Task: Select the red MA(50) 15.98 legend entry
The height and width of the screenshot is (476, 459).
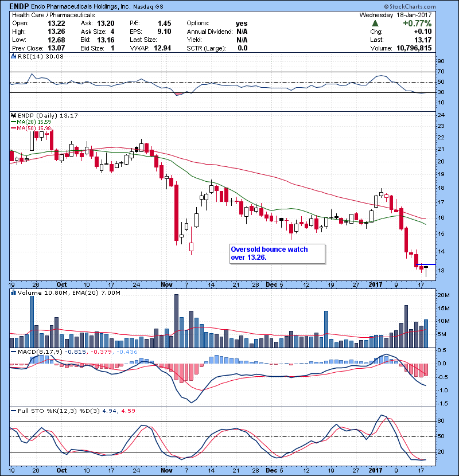Action: 30,128
